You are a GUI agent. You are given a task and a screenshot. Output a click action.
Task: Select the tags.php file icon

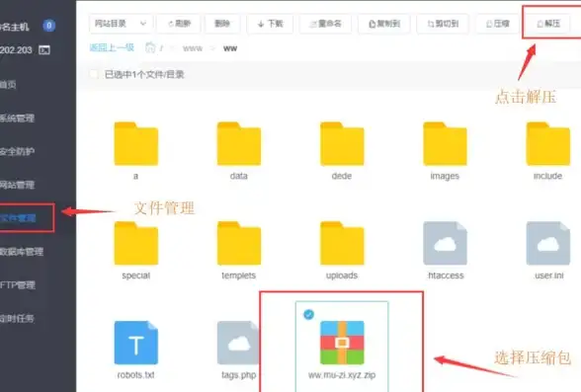(239, 343)
